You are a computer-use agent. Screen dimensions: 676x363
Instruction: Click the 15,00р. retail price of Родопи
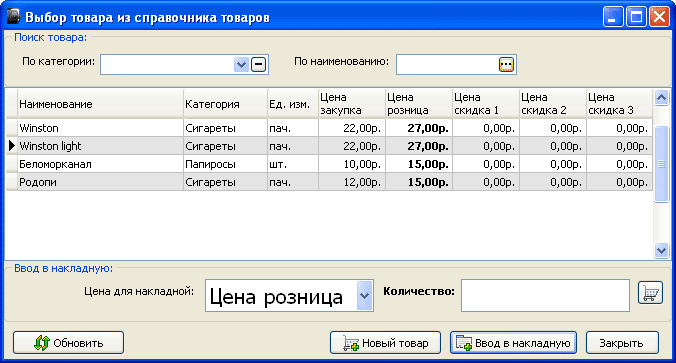[x=419, y=182]
